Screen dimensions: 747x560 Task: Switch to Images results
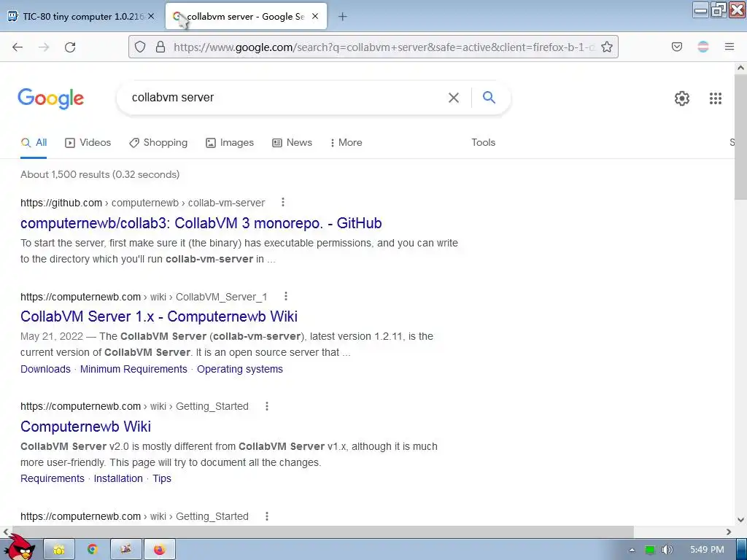[230, 142]
